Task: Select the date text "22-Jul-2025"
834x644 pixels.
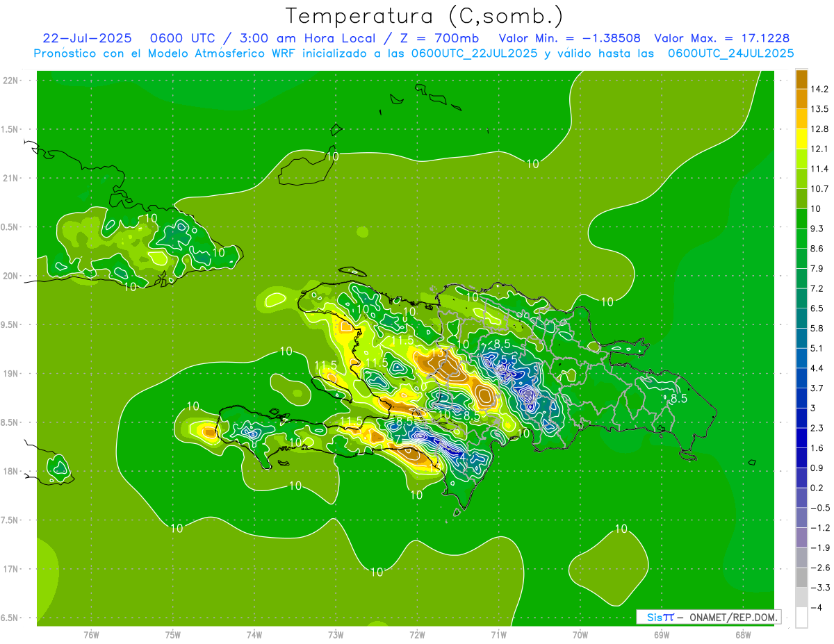Action: [x=87, y=38]
